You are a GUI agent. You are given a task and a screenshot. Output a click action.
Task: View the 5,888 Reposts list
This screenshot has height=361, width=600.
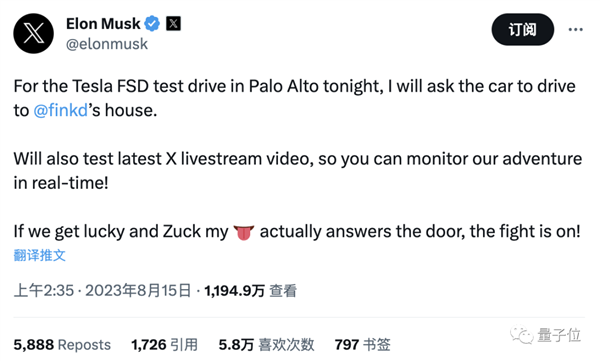point(62,345)
